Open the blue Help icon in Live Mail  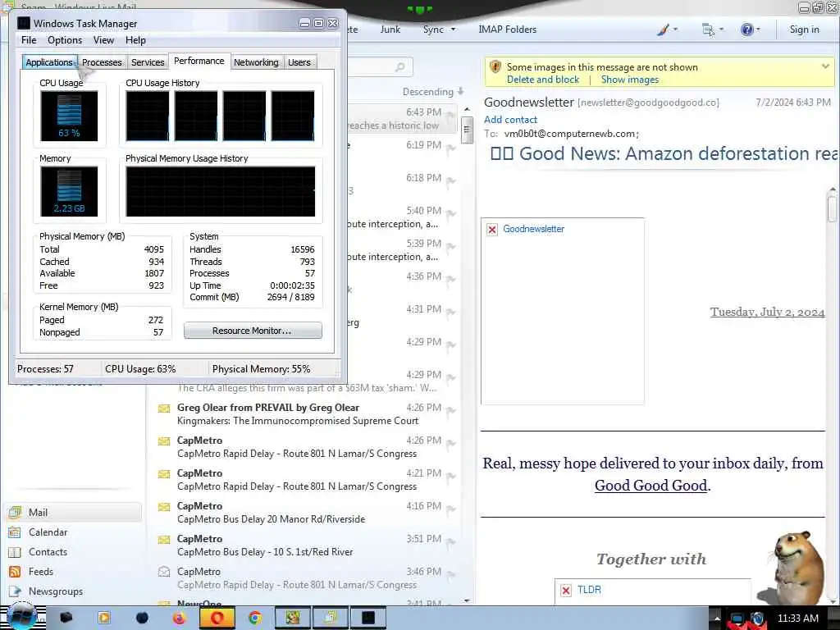click(x=746, y=30)
